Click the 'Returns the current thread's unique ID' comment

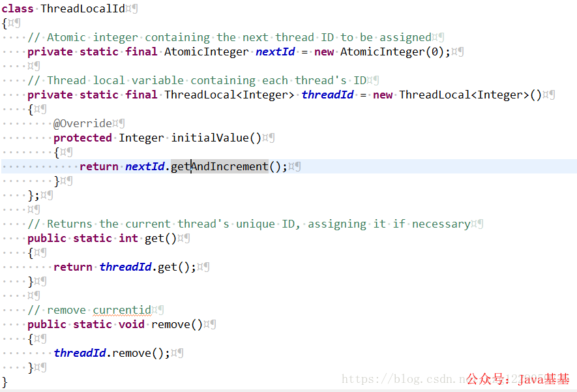[x=249, y=224]
